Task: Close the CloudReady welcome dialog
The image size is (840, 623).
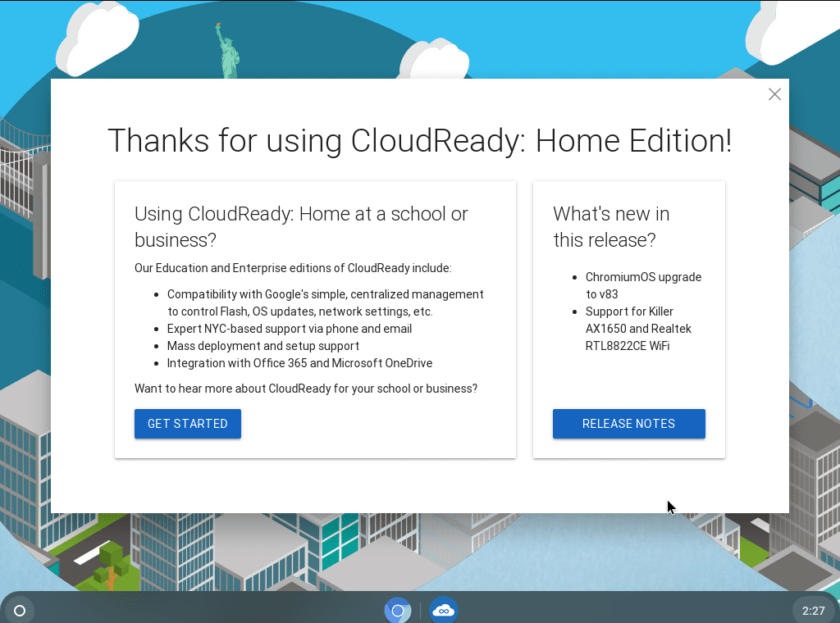Action: 774,94
